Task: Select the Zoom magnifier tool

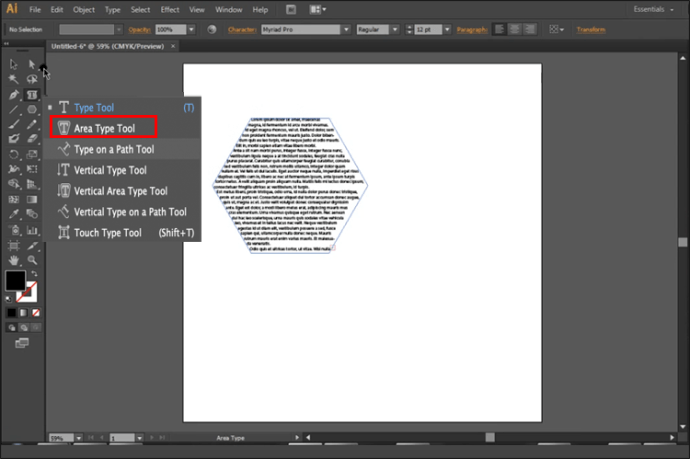Action: pyautogui.click(x=32, y=259)
